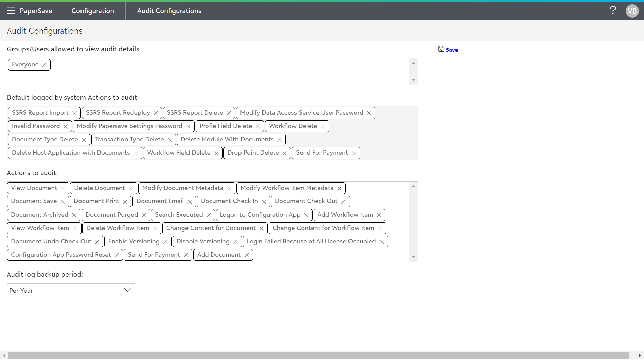644x362 pixels.
Task: Remove the Add Document audit action
Action: (x=247, y=255)
